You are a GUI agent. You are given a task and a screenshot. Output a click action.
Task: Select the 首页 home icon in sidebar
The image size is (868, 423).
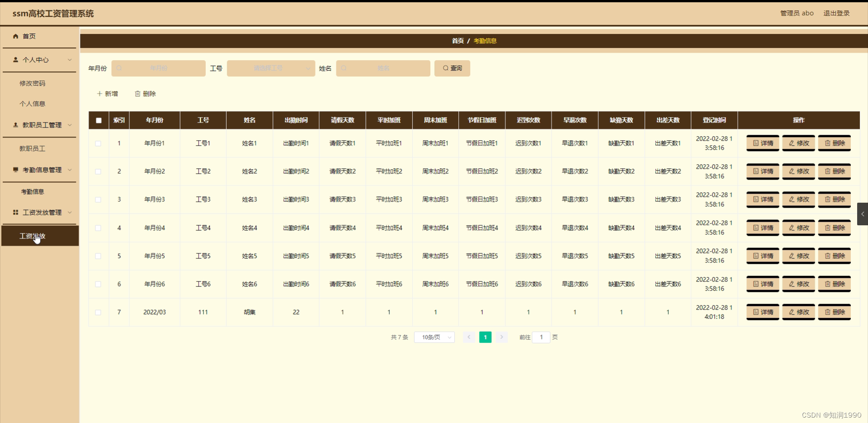(16, 36)
